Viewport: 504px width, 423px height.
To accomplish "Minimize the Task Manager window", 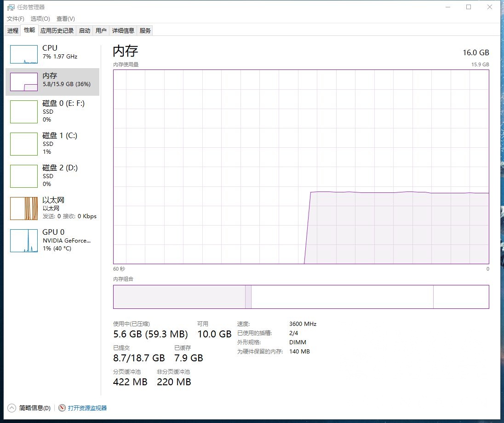I will (x=448, y=7).
